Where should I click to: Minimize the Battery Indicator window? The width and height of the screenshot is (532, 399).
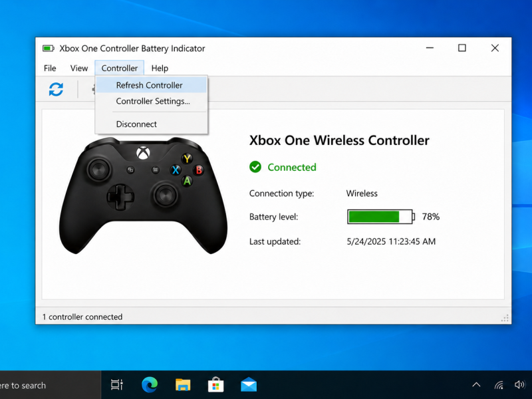(x=430, y=48)
